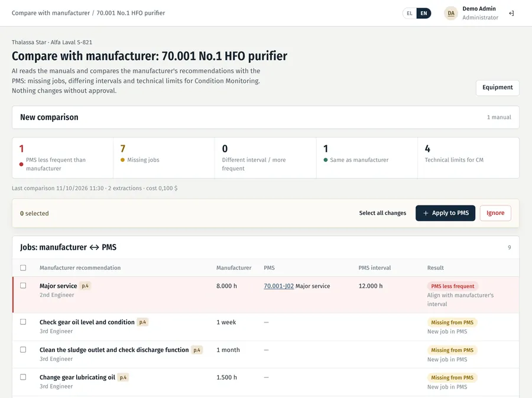Check the Major service row checkbox
Viewport: 532px width, 398px height.
pos(23,285)
